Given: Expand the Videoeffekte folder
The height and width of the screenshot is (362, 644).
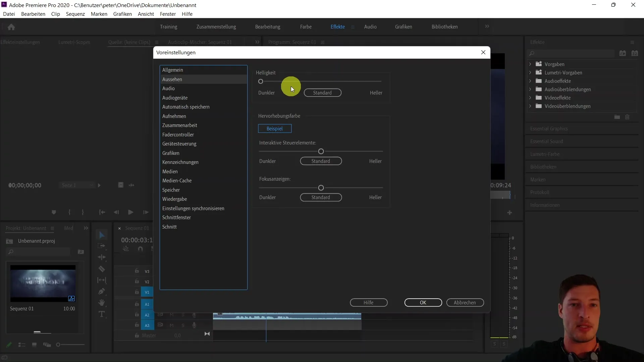Looking at the screenshot, I should click(530, 98).
